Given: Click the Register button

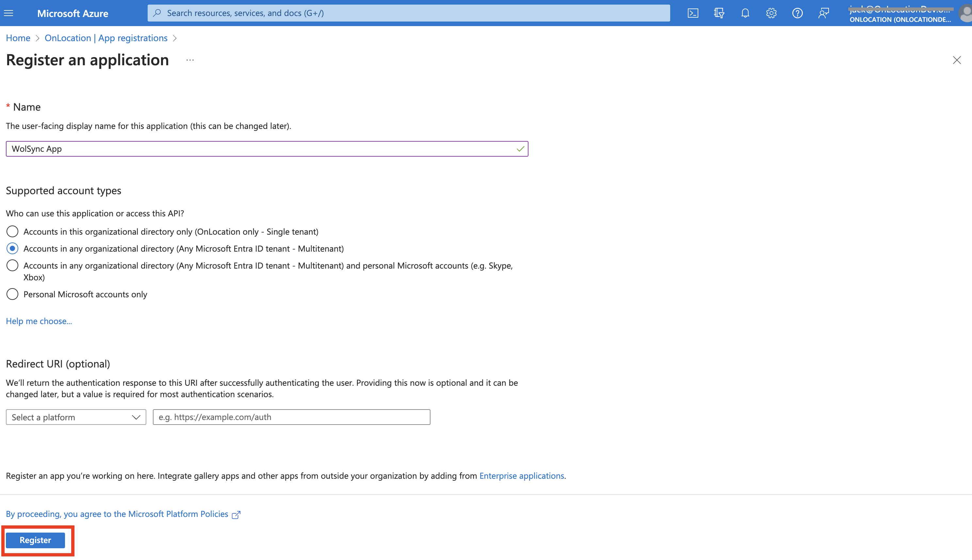Looking at the screenshot, I should pyautogui.click(x=35, y=540).
